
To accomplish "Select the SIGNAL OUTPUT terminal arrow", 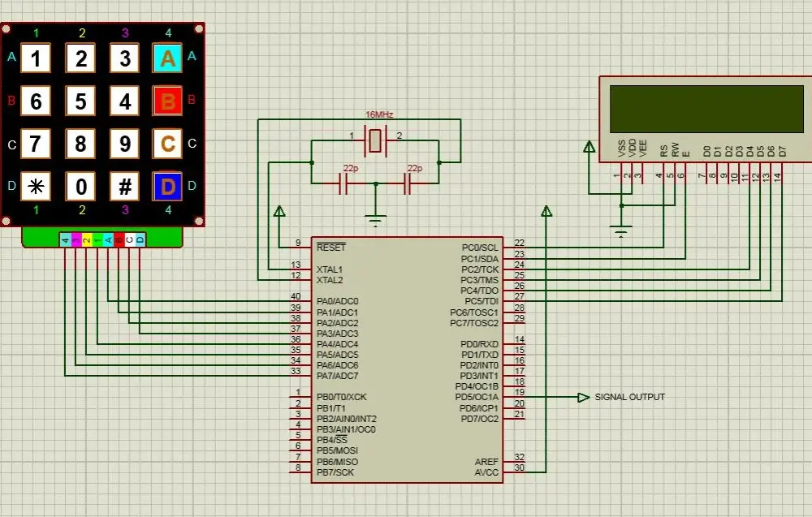I will pyautogui.click(x=584, y=398).
